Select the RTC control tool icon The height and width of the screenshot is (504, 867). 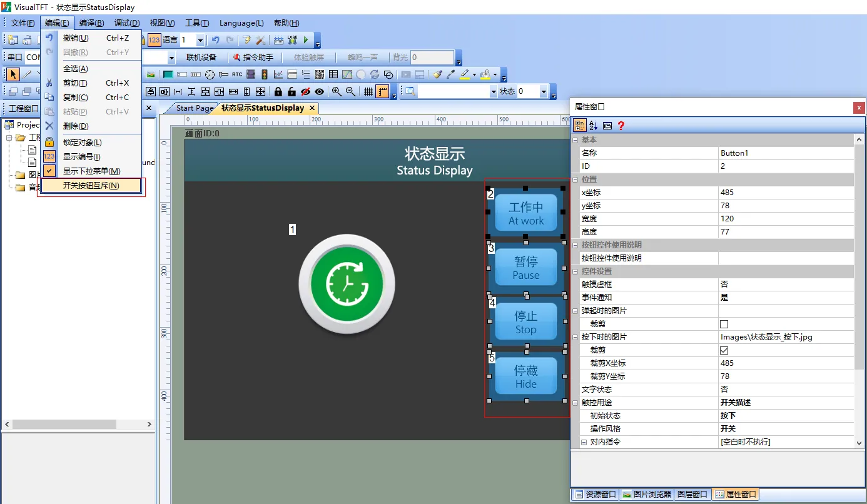(237, 74)
